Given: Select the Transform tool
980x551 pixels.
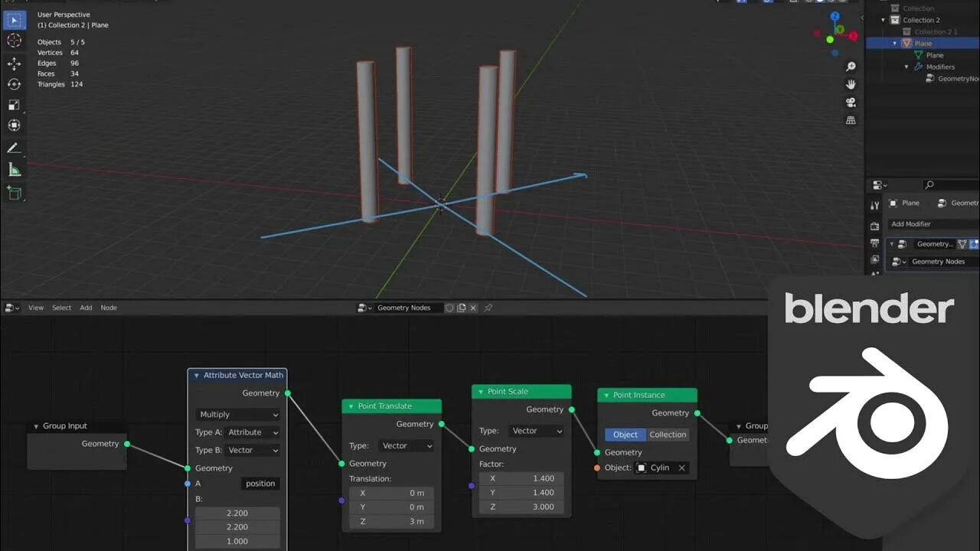Looking at the screenshot, I should click(14, 126).
